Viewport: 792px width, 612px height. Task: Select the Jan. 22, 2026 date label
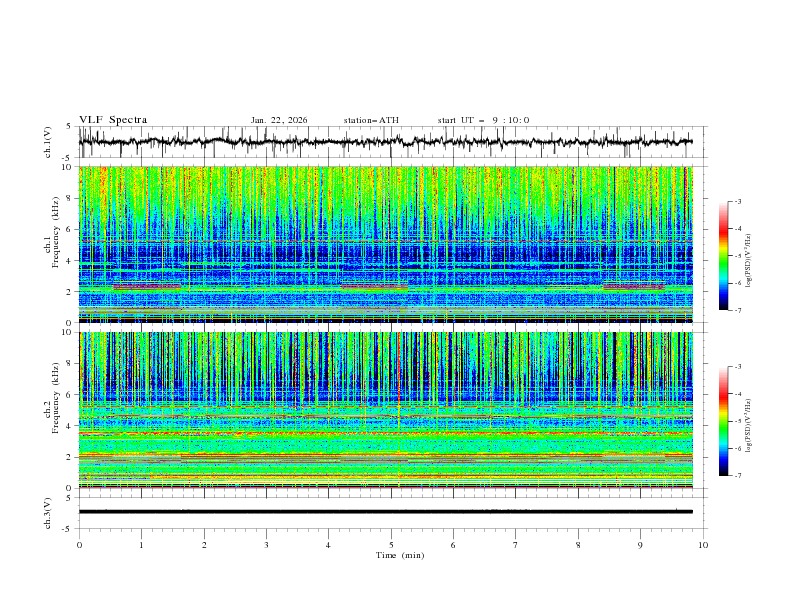click(x=279, y=120)
